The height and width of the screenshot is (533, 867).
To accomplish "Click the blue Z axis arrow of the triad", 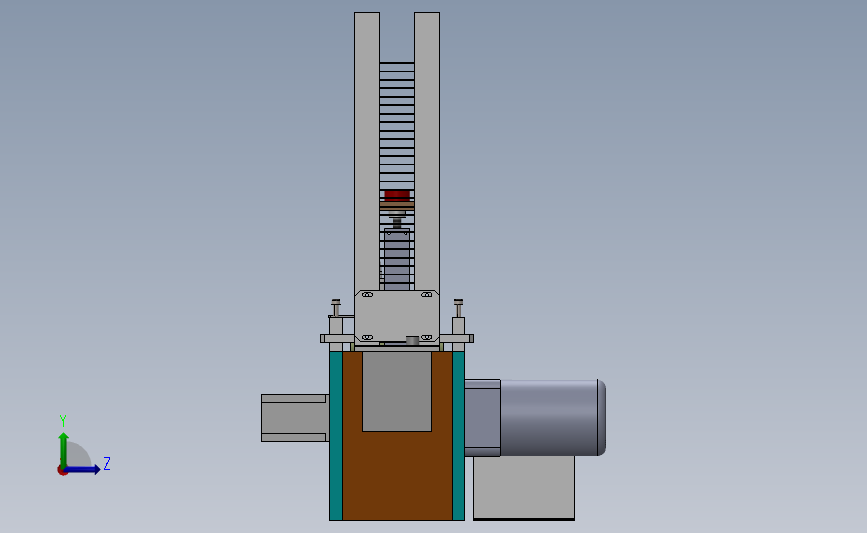I will 83,470.
